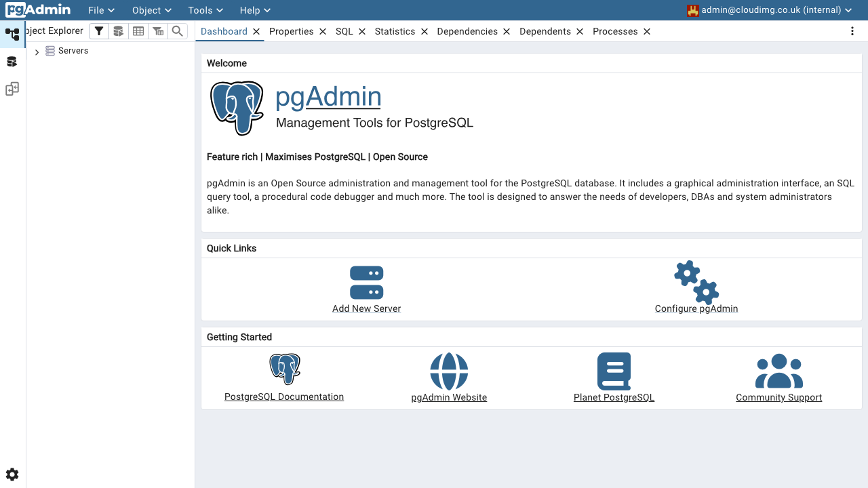
Task: Open the PostgreSQL Documentation link text
Action: click(x=284, y=397)
